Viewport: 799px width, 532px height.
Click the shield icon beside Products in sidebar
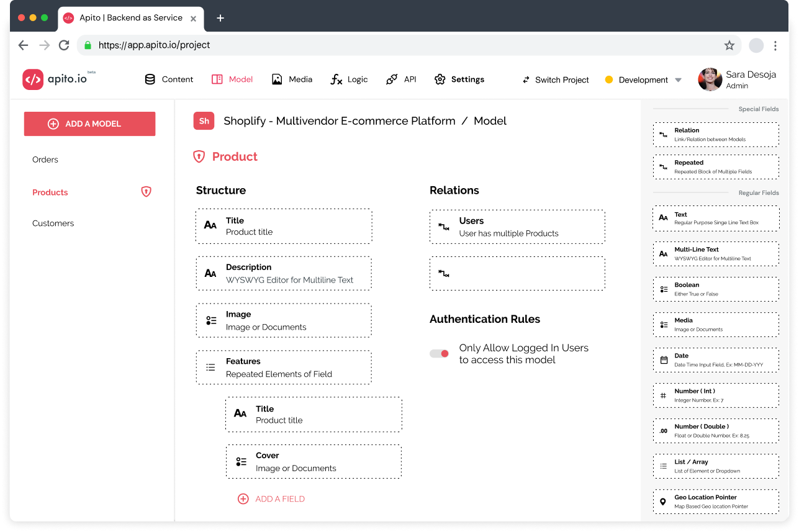pyautogui.click(x=146, y=192)
